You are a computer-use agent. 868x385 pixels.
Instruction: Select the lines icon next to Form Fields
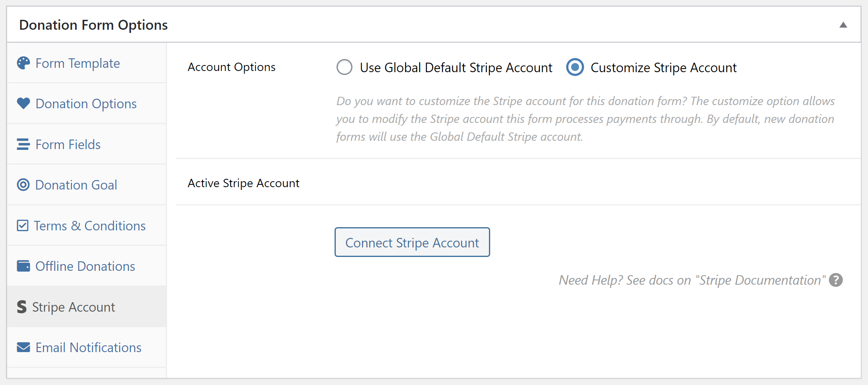(x=23, y=144)
